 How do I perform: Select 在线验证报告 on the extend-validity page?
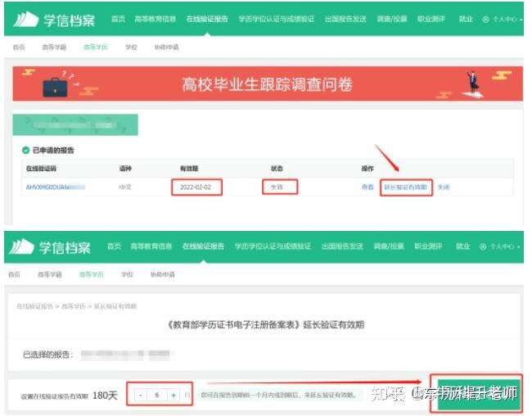pos(203,246)
